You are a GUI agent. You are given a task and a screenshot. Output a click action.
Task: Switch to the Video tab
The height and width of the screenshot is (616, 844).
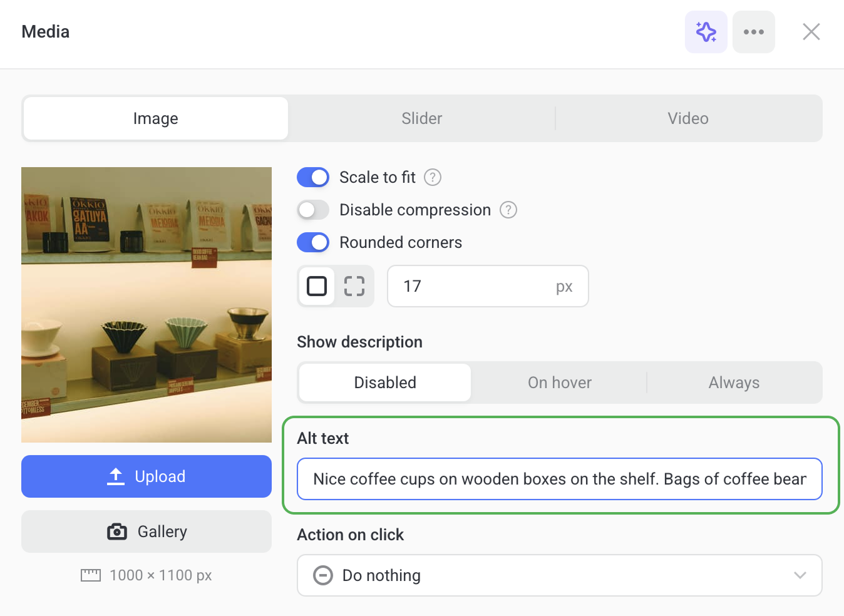tap(687, 118)
